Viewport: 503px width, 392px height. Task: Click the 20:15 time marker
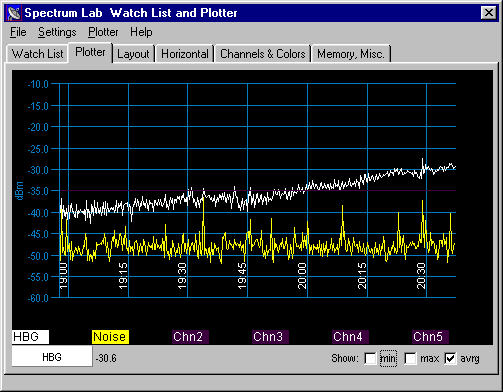[362, 275]
